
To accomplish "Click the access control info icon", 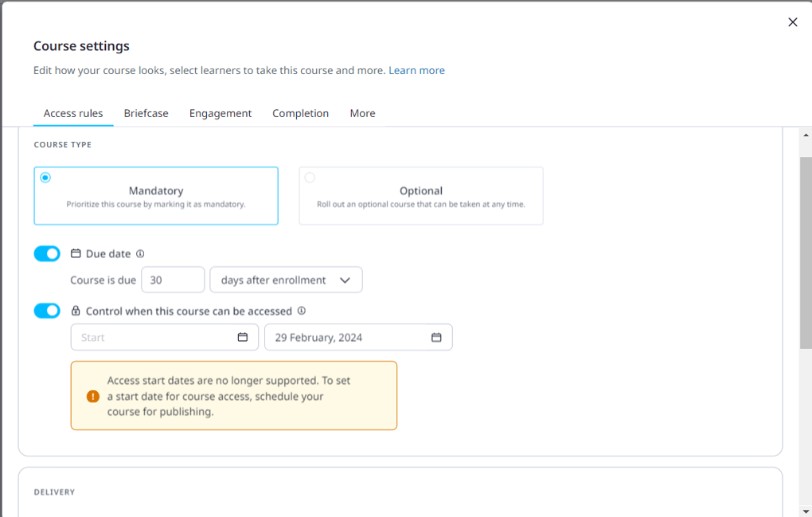I will pos(302,311).
